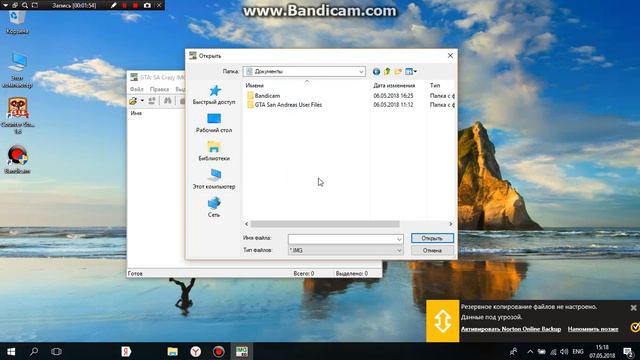
Task: Open the Windows Start menu
Action: [11, 351]
